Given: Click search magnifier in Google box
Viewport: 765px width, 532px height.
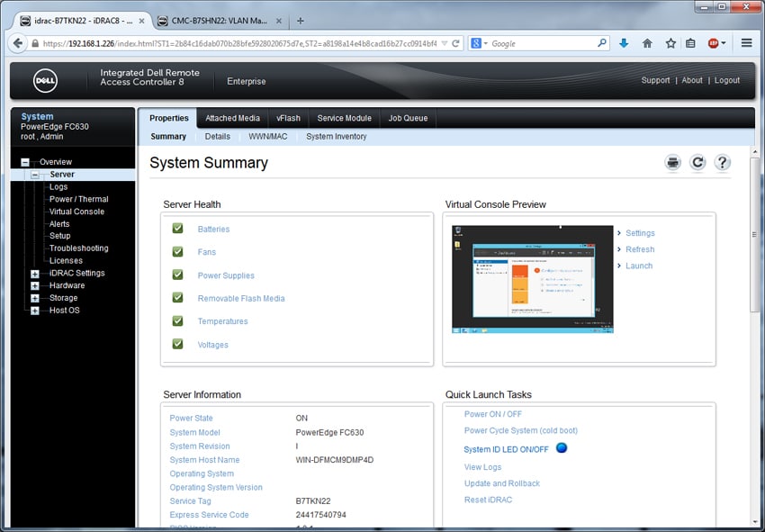Looking at the screenshot, I should [602, 43].
